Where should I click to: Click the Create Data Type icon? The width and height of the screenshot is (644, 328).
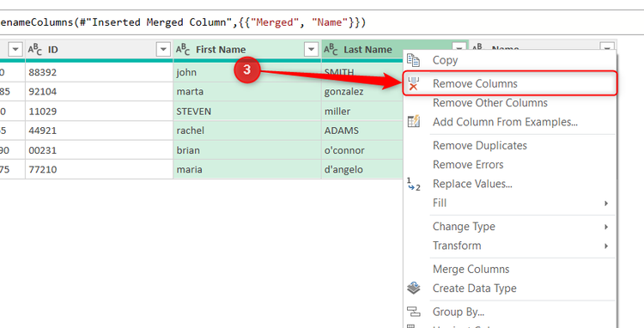coord(413,289)
